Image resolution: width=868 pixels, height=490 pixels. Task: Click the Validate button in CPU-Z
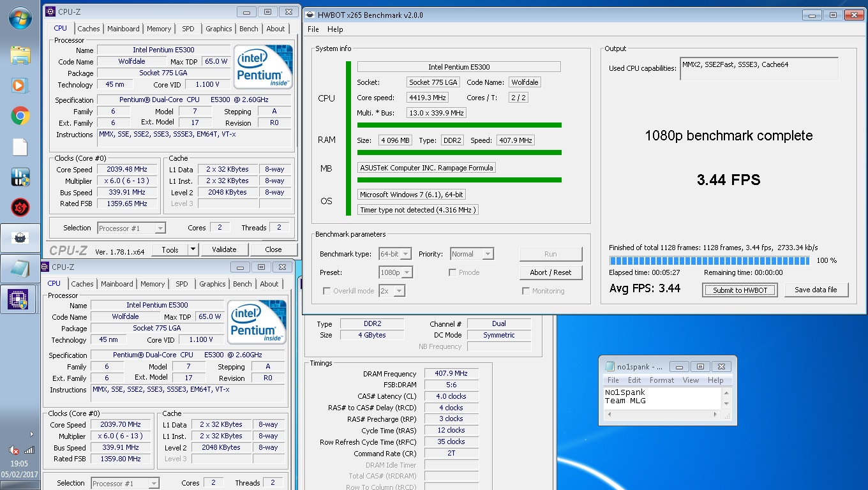pyautogui.click(x=224, y=249)
